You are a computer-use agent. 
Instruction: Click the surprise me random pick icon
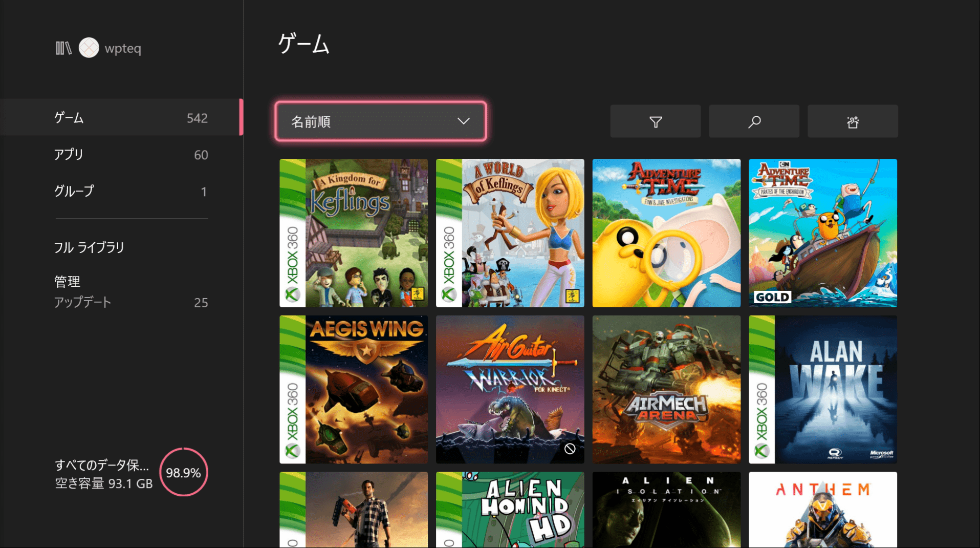[x=853, y=121]
